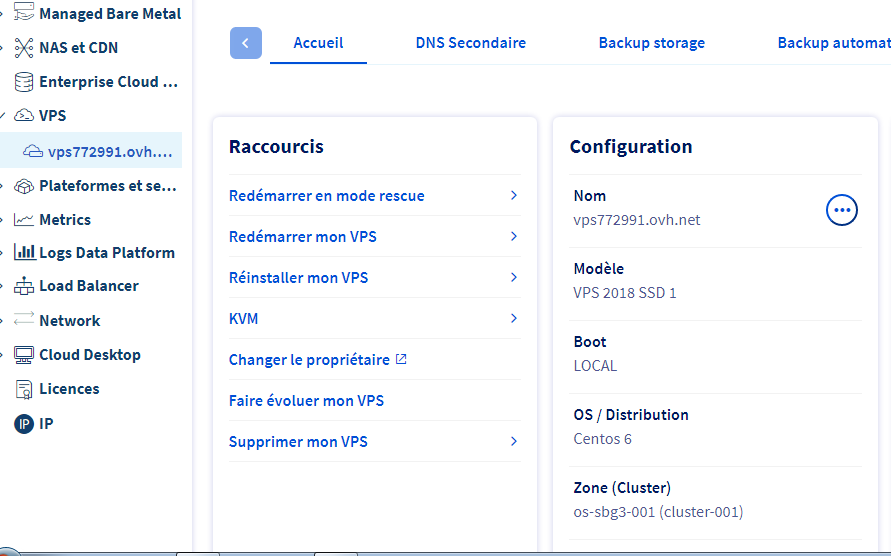Click the Metrics chart icon

point(23,220)
